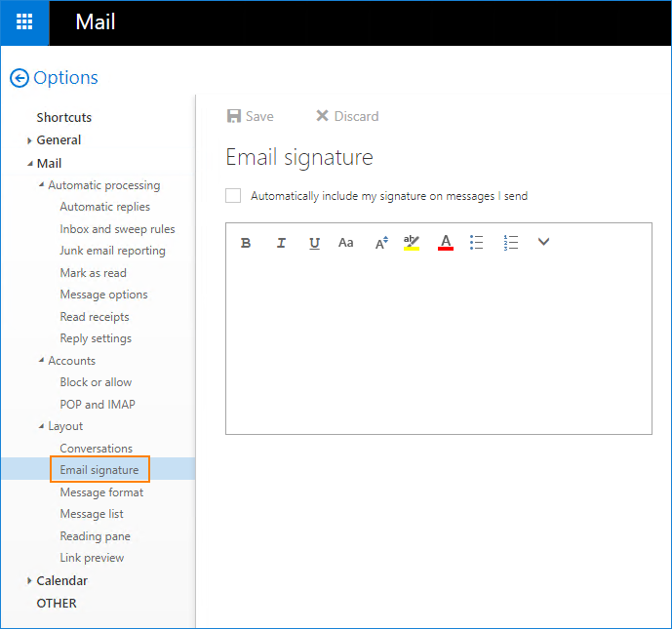
Task: Click the Save button
Action: (x=250, y=116)
